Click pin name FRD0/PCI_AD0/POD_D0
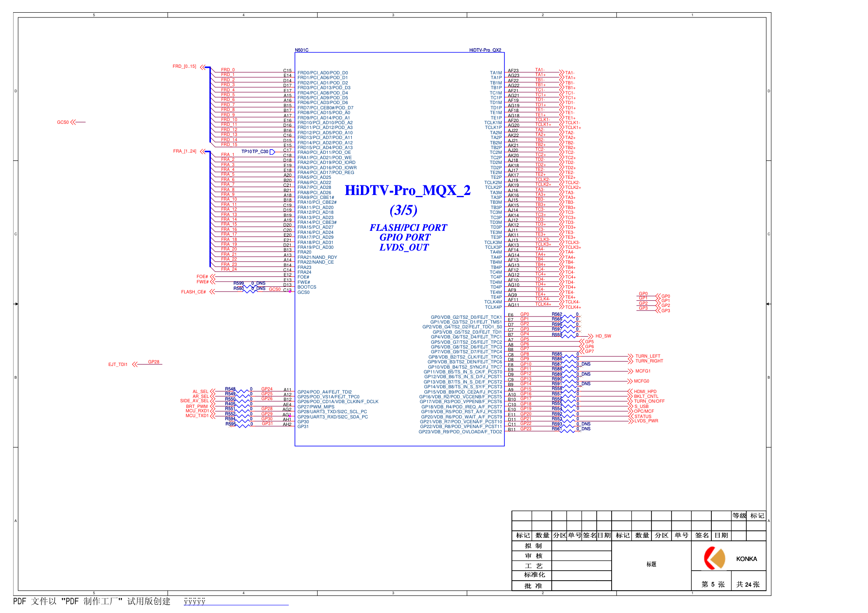 [322, 73]
